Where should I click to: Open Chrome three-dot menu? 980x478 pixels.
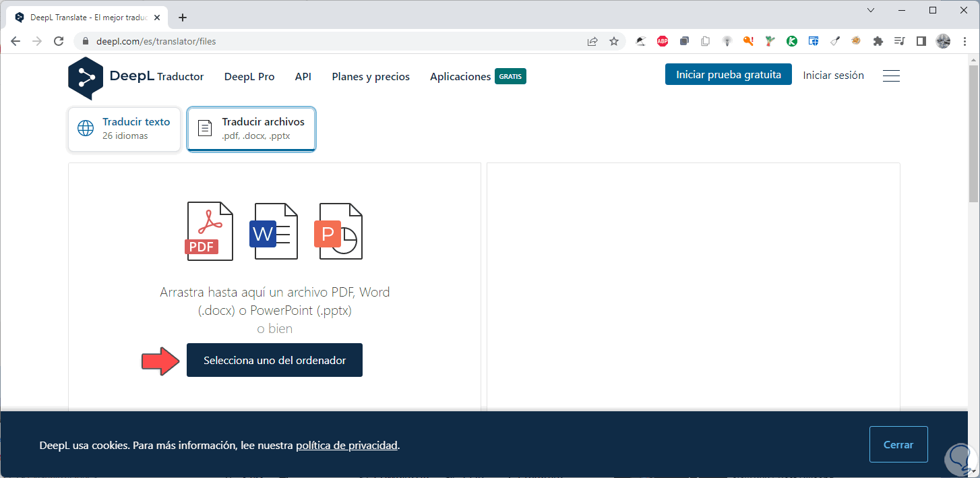click(x=965, y=41)
